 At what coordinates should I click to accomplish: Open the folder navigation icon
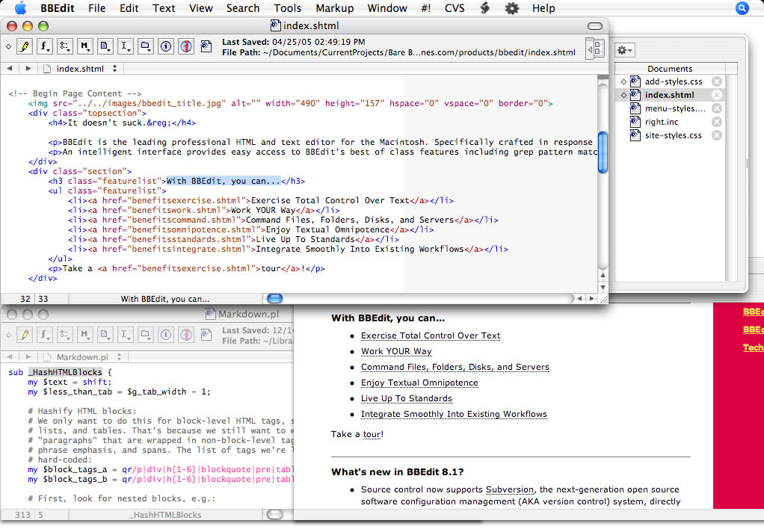[147, 47]
